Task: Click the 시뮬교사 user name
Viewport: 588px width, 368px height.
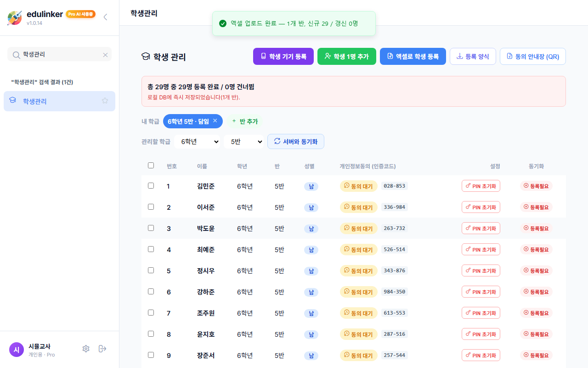Action: click(40, 346)
